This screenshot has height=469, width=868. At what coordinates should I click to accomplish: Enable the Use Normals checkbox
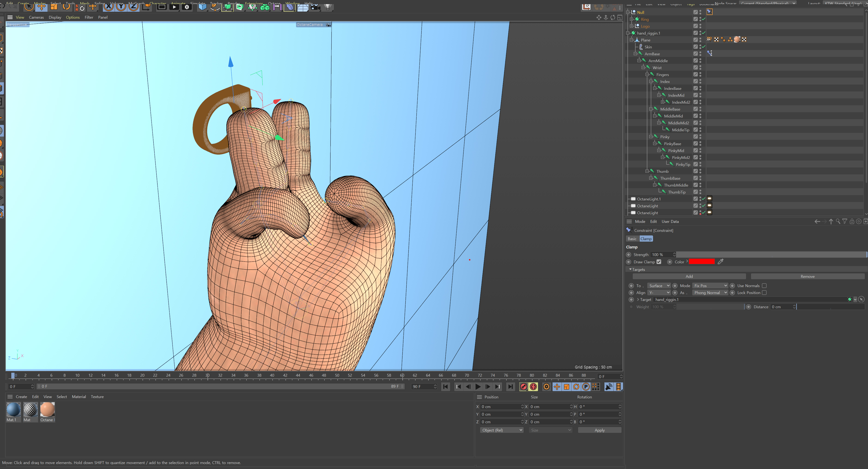point(764,285)
